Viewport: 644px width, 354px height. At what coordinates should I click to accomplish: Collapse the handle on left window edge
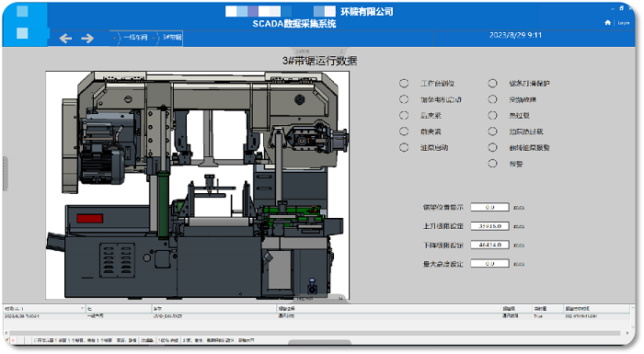[5, 173]
